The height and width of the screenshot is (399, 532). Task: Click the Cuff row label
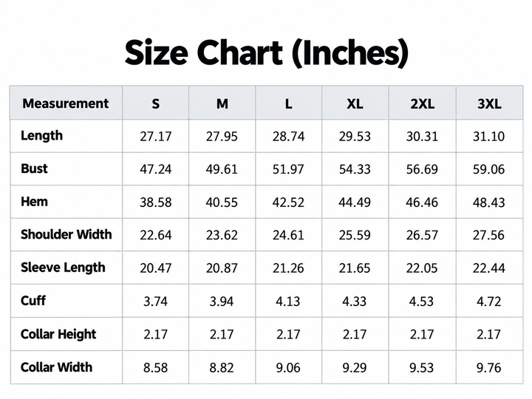(33, 301)
